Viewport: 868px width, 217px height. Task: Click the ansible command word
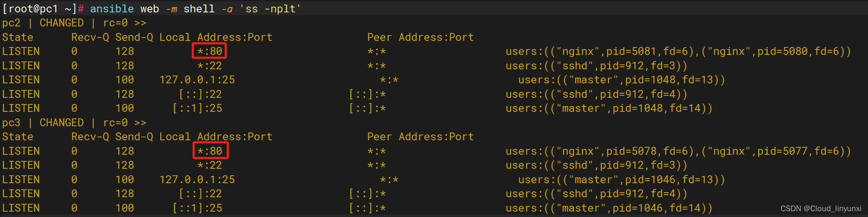coord(112,9)
